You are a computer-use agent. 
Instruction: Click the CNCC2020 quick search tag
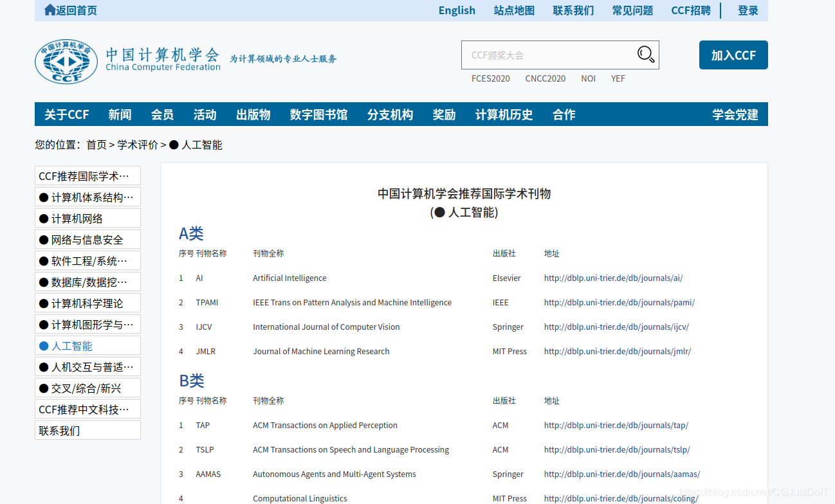coord(546,78)
